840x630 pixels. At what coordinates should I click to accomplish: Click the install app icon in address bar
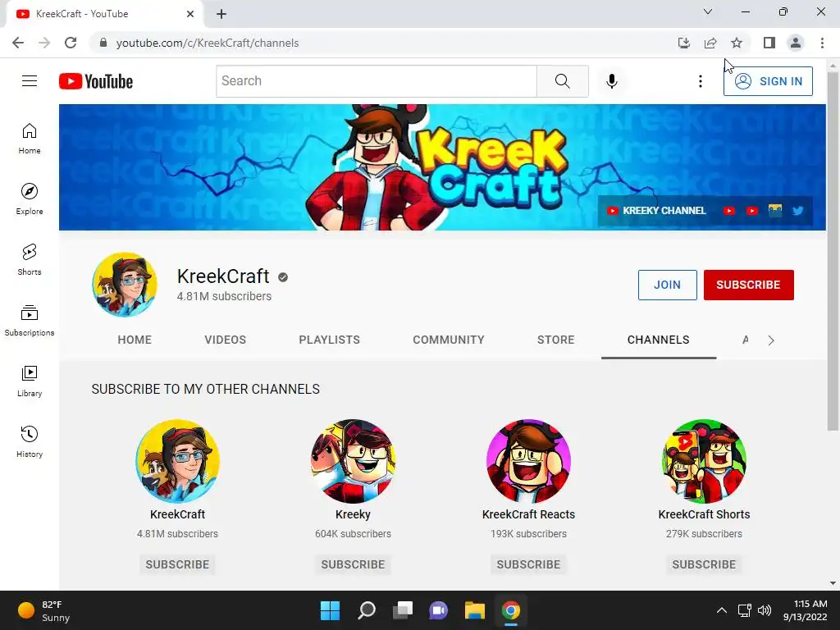point(684,43)
